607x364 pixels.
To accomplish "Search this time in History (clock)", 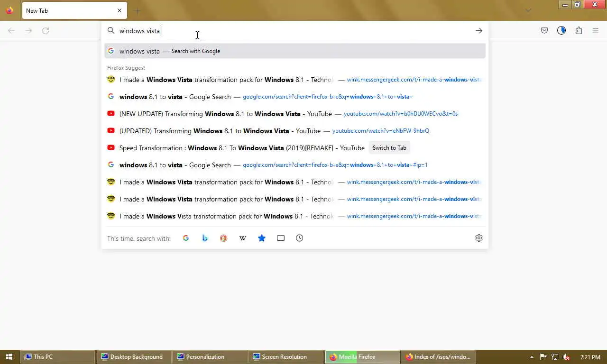I will 300,238.
